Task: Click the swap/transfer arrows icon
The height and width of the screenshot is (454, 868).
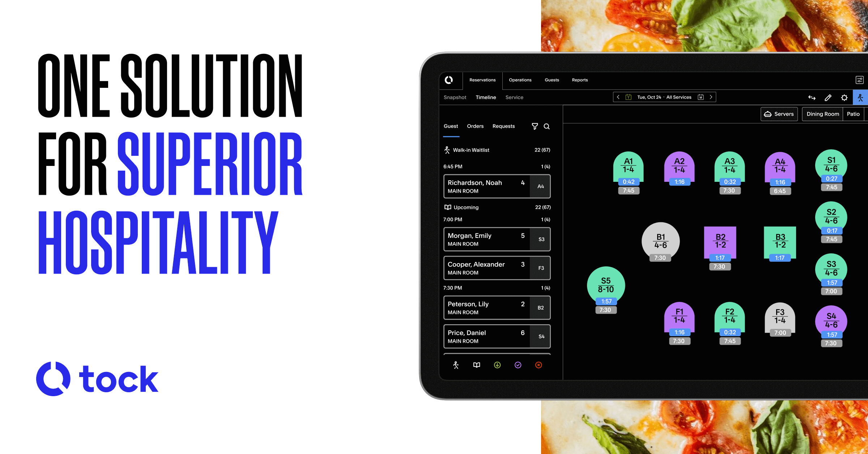Action: [810, 97]
